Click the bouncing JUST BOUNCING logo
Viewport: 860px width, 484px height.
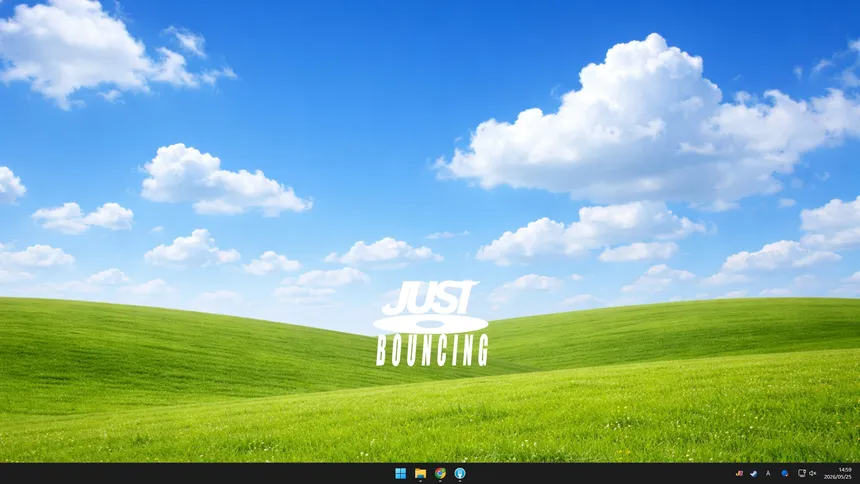pos(431,323)
